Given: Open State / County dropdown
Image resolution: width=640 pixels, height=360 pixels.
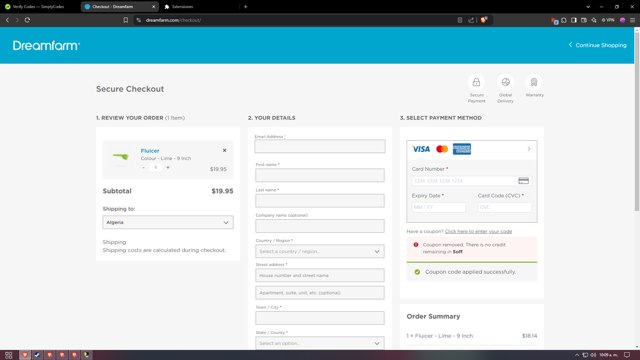Looking at the screenshot, I should coord(320,343).
